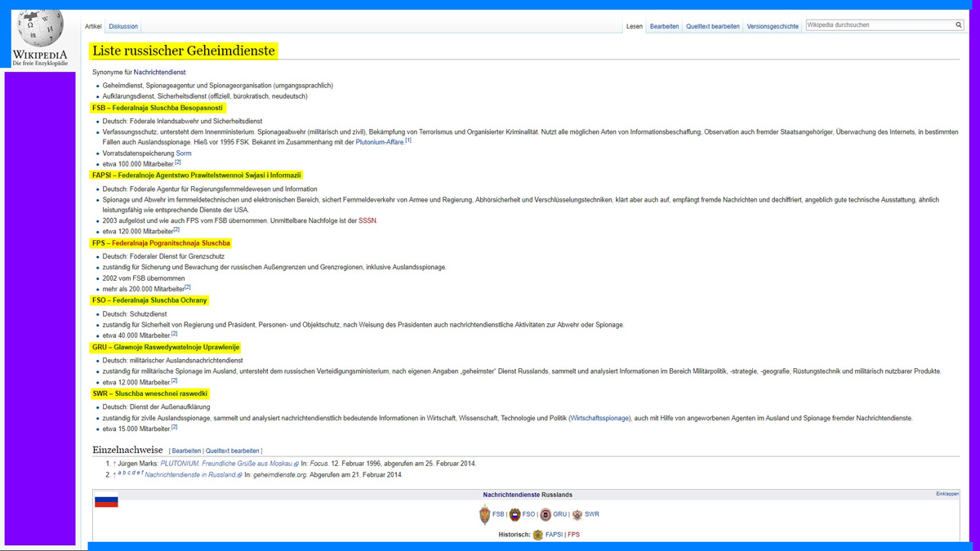The height and width of the screenshot is (551, 980).
Task: Click the SWR – Sluschba wneschnei raswedki heading
Action: click(x=150, y=393)
